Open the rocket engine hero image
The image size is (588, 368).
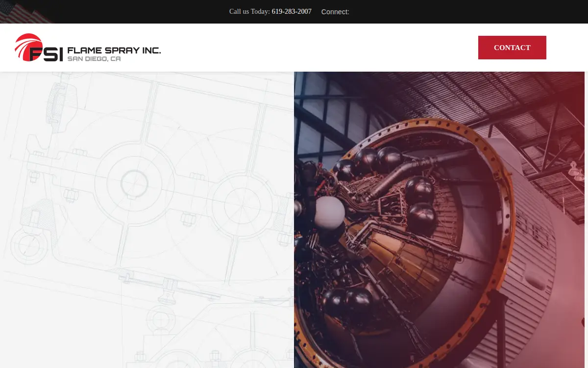(439, 220)
